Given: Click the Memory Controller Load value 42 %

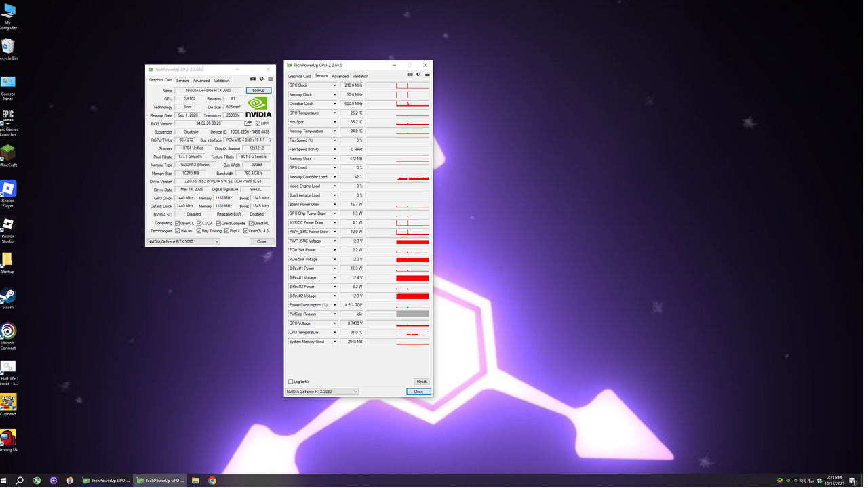Looking at the screenshot, I should pyautogui.click(x=352, y=177).
